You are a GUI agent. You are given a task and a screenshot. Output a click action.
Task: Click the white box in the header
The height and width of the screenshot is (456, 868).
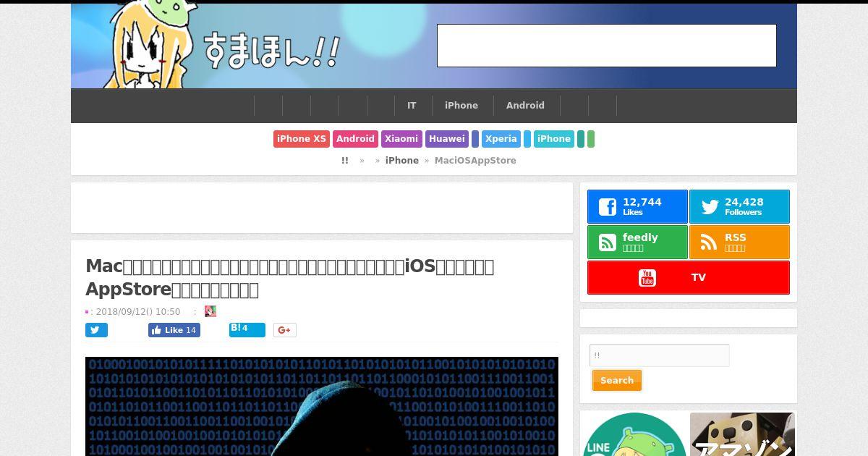click(607, 46)
